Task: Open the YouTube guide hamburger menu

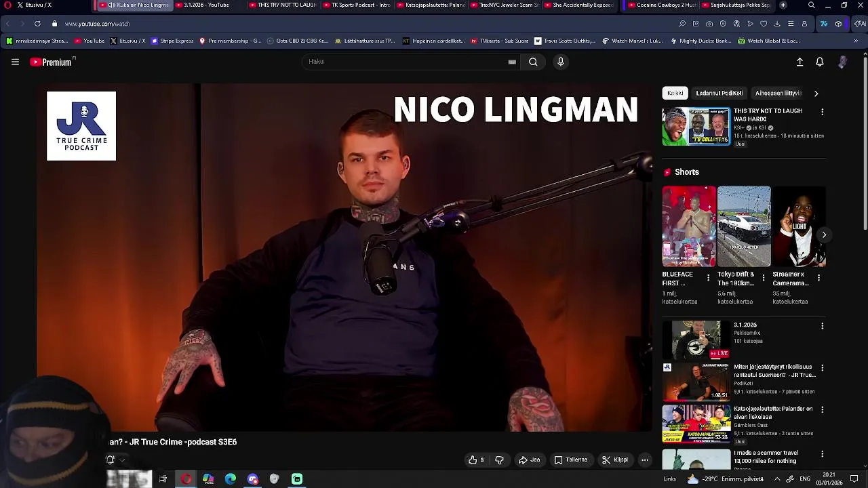Action: click(x=15, y=62)
